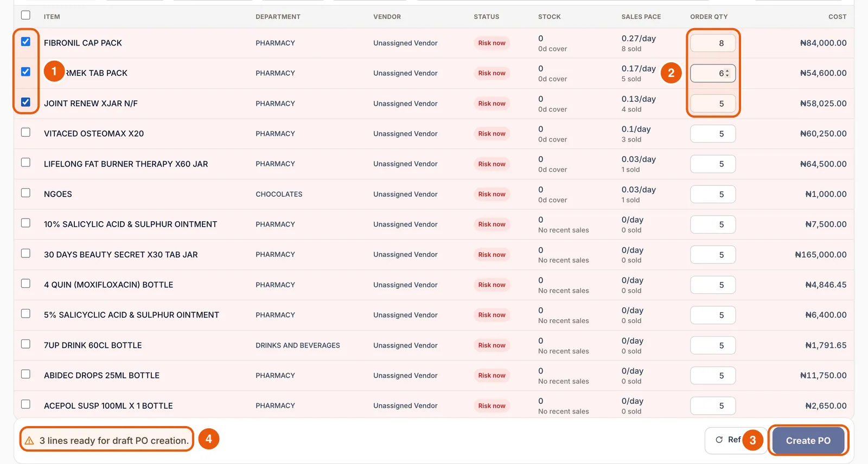Click Risk now badge for FIBRONIL CAP PACK
This screenshot has width=868, height=464.
pos(492,43)
